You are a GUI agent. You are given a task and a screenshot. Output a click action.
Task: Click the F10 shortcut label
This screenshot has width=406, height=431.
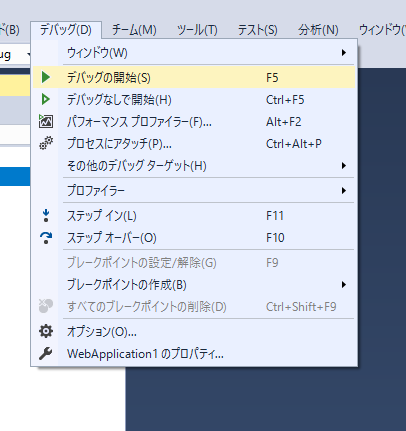(275, 238)
